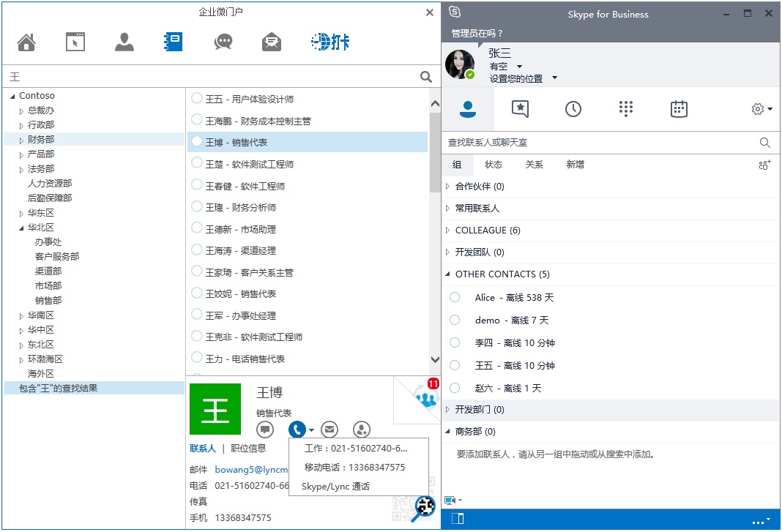Select the presence circle of 王海鹏
The height and width of the screenshot is (532, 782).
(x=196, y=120)
